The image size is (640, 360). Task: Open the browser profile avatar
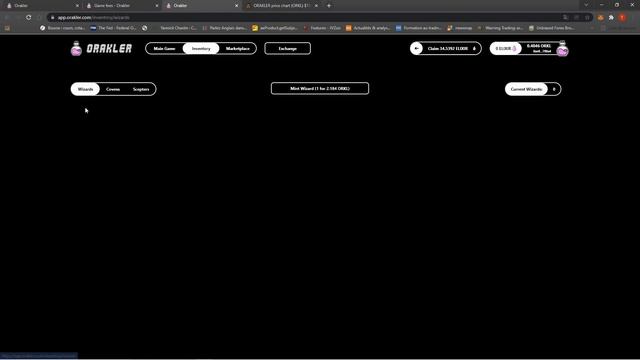pos(622,18)
